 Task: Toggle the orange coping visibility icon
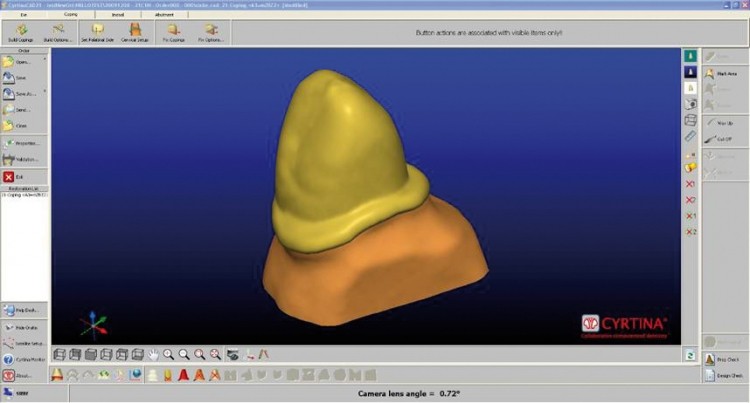pos(199,375)
